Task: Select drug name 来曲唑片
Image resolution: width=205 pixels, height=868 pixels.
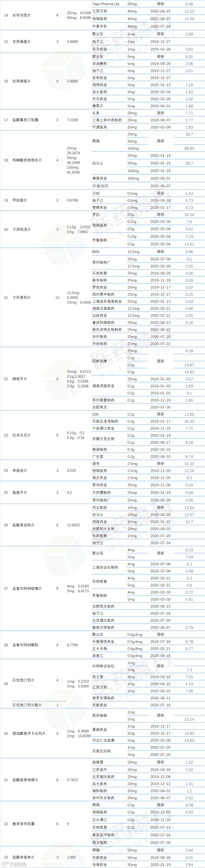Action: 20,471
